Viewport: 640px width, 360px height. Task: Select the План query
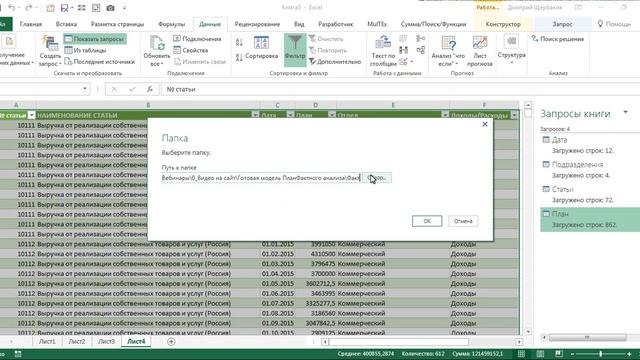590,219
